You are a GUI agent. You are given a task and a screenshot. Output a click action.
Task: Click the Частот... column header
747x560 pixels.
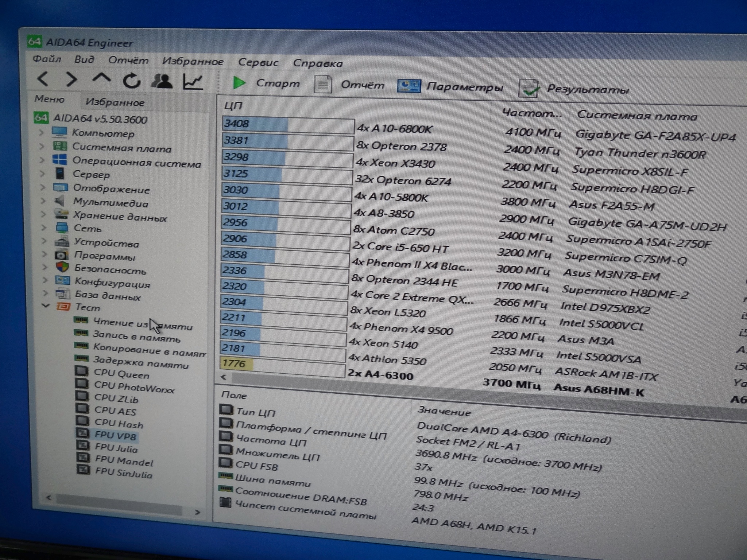click(532, 113)
